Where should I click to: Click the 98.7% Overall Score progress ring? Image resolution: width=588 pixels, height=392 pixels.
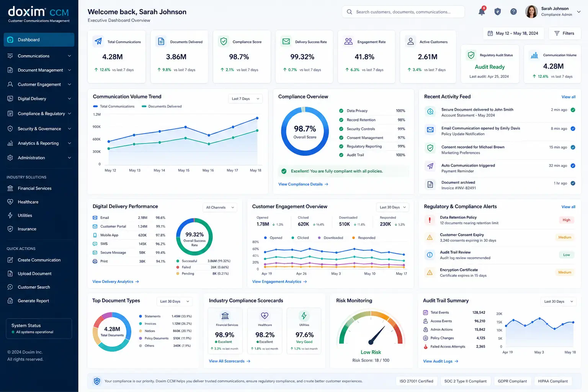[x=305, y=131]
